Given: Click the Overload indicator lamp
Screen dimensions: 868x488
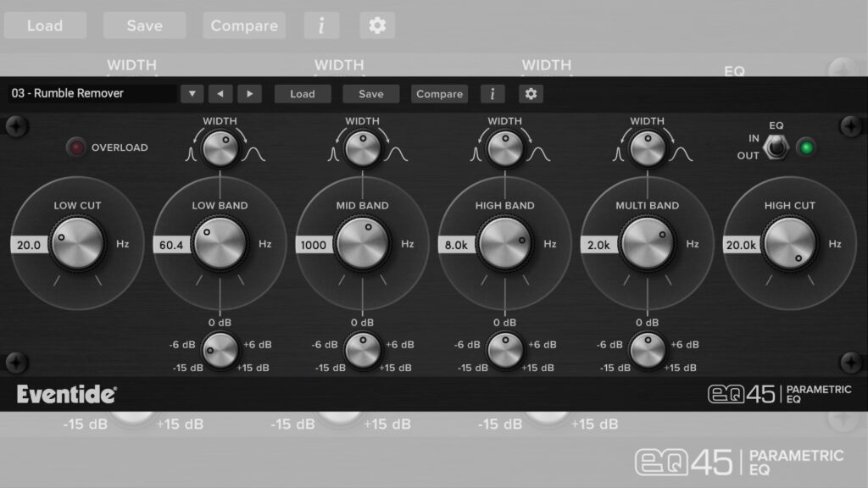Looking at the screenshot, I should [75, 147].
